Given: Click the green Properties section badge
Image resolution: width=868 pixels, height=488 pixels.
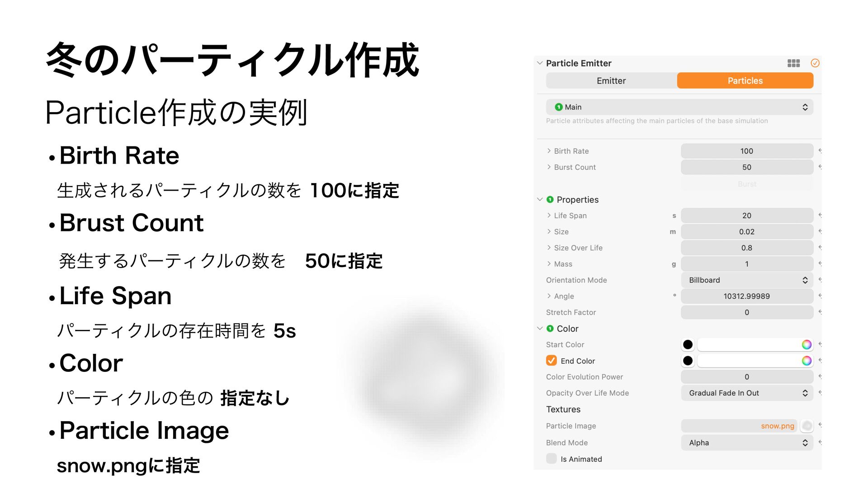Looking at the screenshot, I should coord(550,200).
